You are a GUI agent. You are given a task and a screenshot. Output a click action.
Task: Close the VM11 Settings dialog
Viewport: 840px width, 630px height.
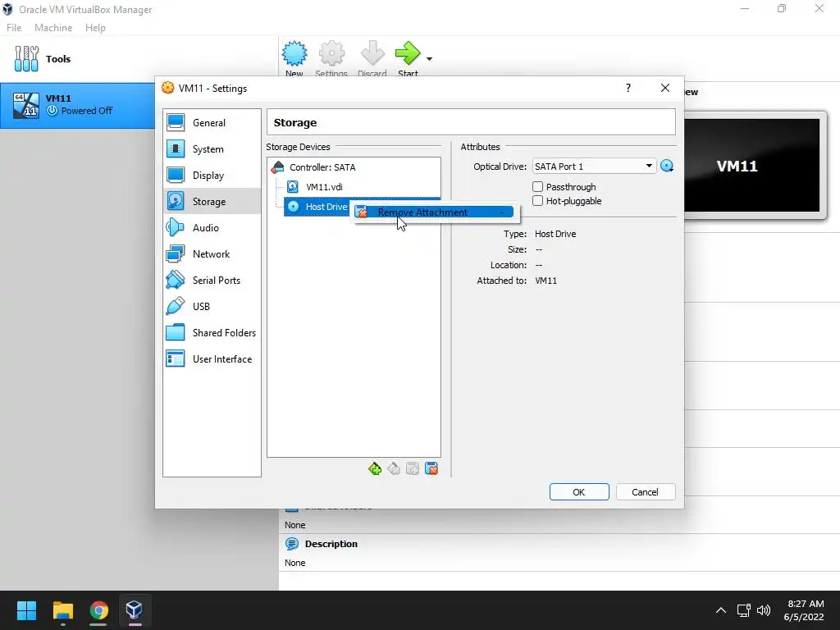tap(664, 88)
